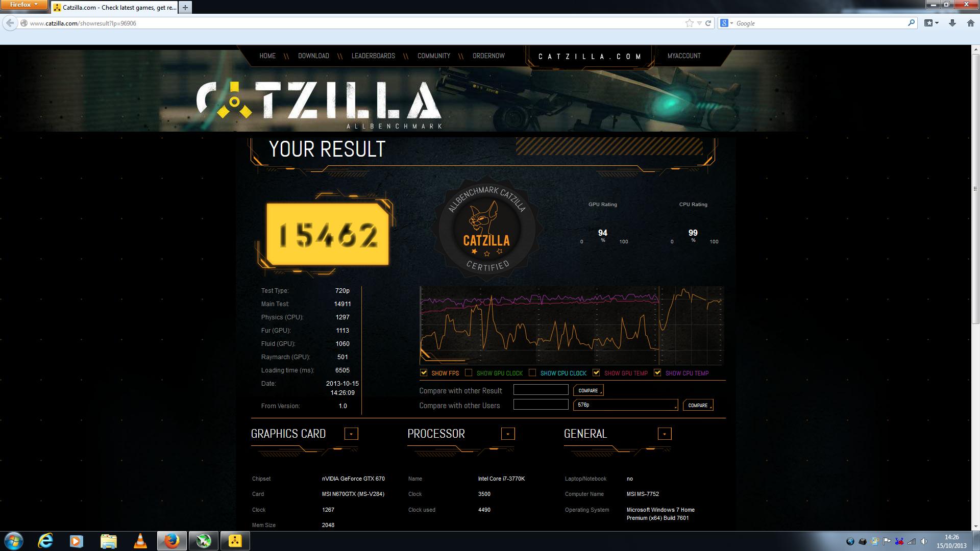The width and height of the screenshot is (980, 551).
Task: Click Compare next to the 576p dropdown
Action: point(698,405)
